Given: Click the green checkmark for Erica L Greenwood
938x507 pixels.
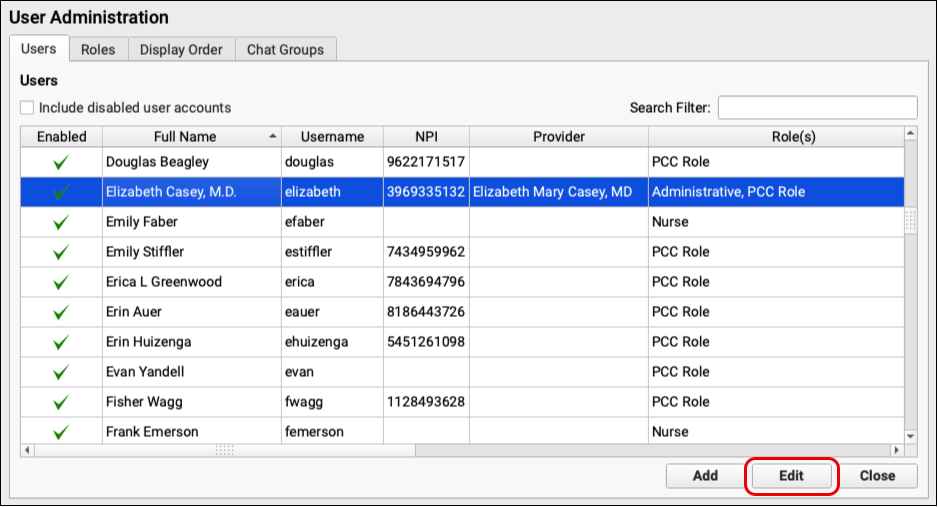Looking at the screenshot, I should click(61, 282).
